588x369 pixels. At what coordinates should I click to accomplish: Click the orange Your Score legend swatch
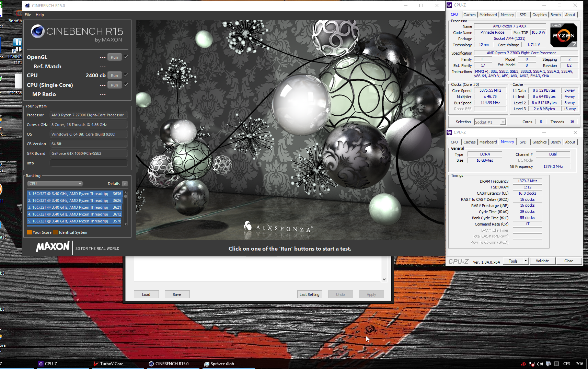click(x=30, y=232)
